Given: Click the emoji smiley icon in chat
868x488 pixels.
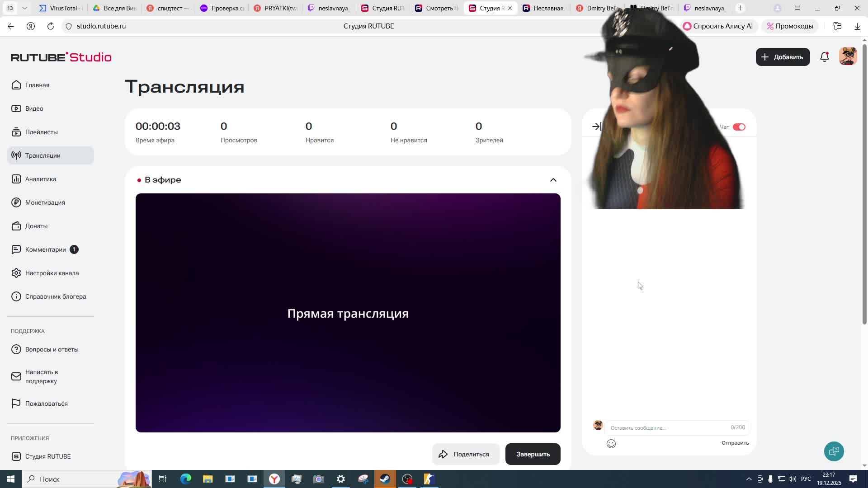Looking at the screenshot, I should pos(611,444).
